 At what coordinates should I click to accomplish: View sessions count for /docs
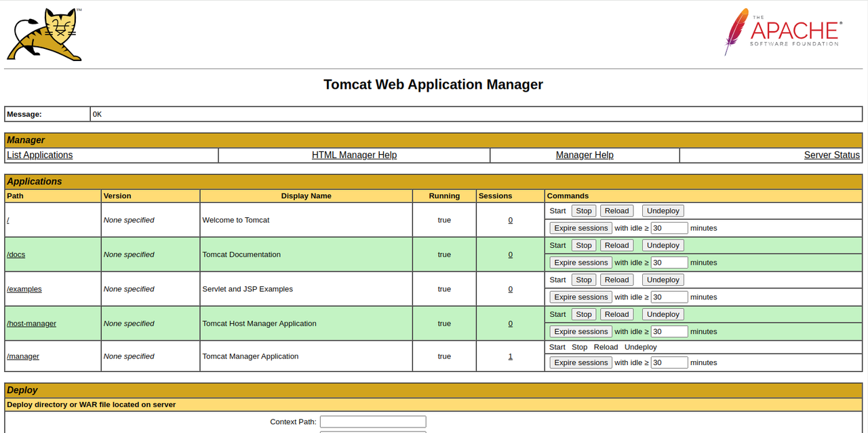511,255
